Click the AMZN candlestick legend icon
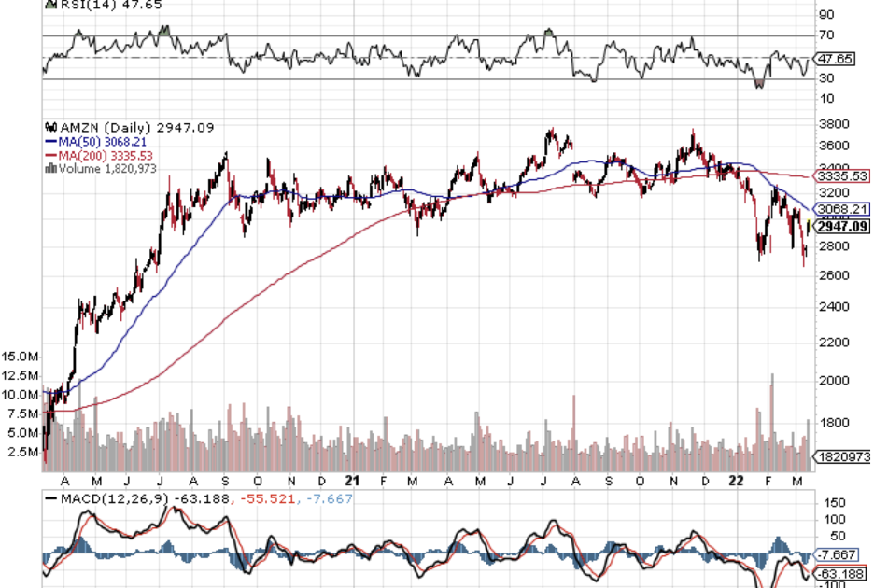874x588 pixels. [x=50, y=128]
